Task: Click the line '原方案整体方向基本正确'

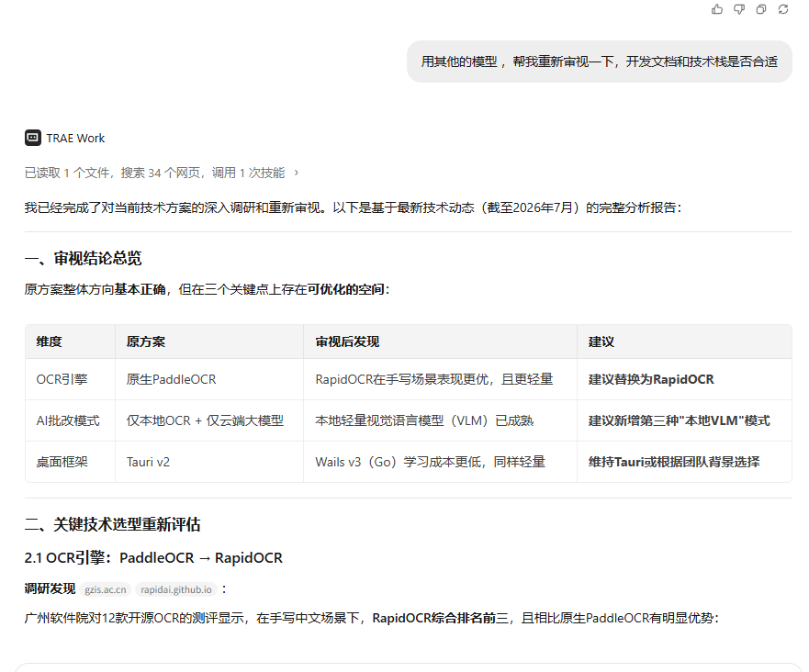Action: coord(207,289)
